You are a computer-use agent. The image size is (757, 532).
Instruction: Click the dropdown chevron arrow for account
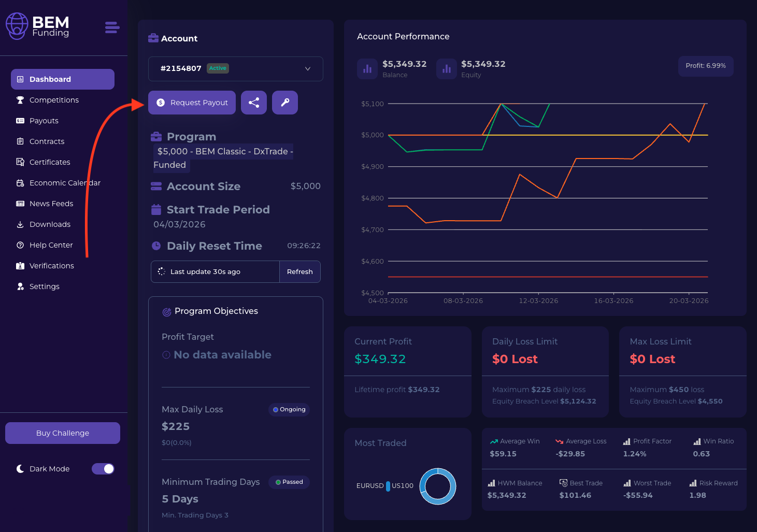coord(308,69)
